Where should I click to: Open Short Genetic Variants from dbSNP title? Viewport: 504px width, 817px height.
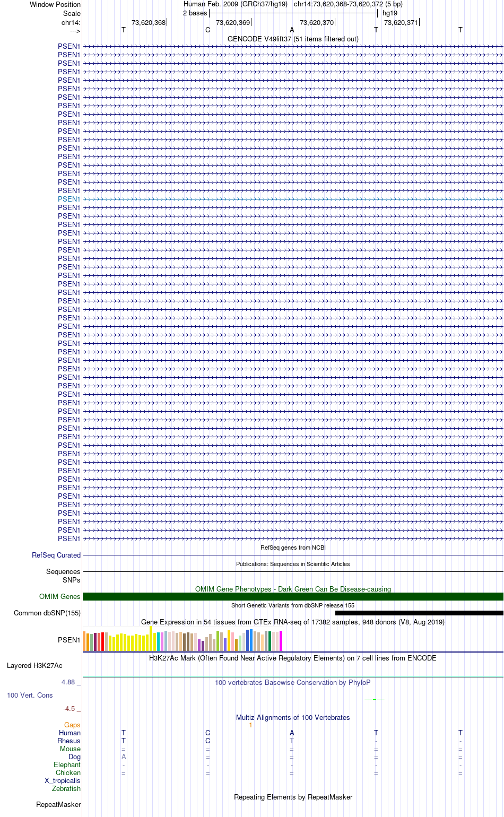tap(293, 605)
